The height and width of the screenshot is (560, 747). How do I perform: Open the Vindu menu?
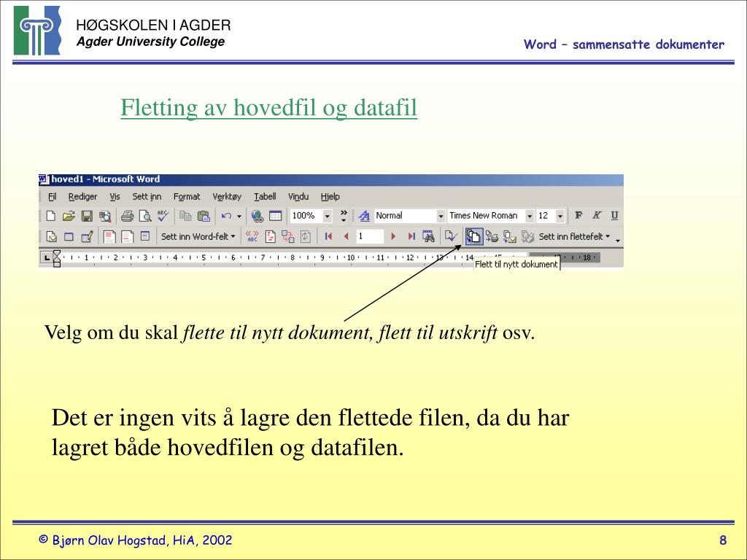point(298,196)
